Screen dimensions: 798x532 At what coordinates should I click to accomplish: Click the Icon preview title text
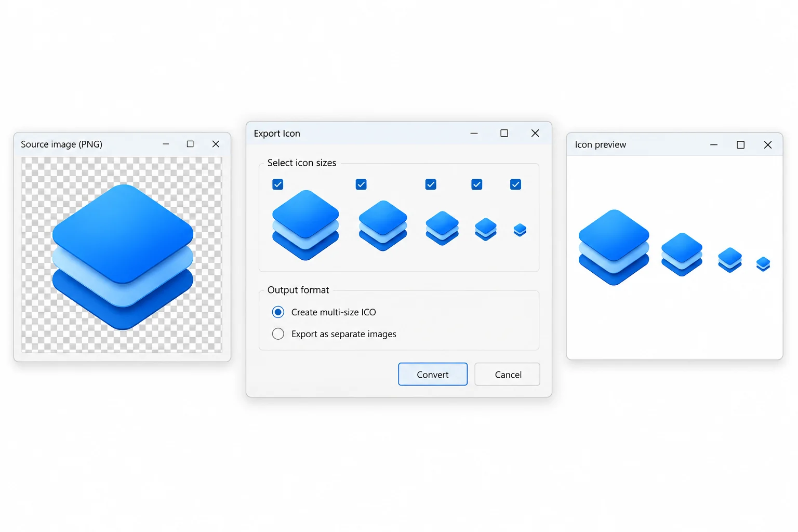[601, 145]
